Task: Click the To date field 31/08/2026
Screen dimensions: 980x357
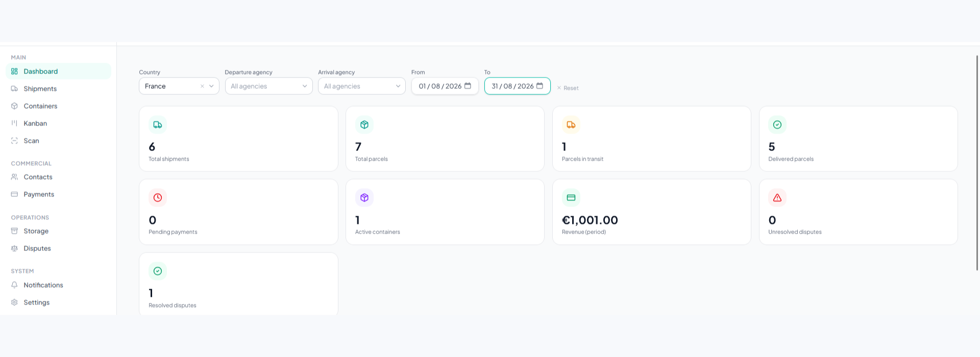Action: [517, 86]
